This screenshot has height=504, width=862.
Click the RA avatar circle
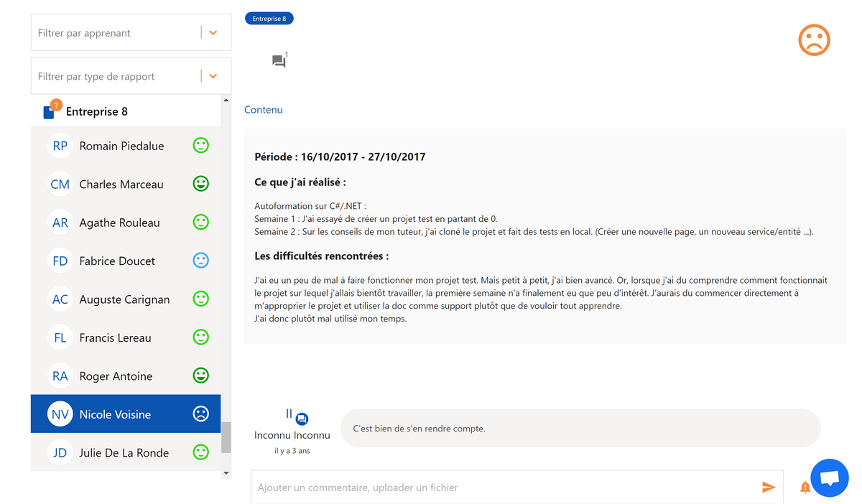click(x=60, y=376)
